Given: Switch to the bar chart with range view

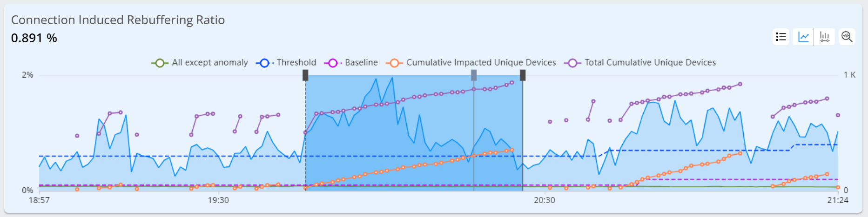Looking at the screenshot, I should point(824,37).
